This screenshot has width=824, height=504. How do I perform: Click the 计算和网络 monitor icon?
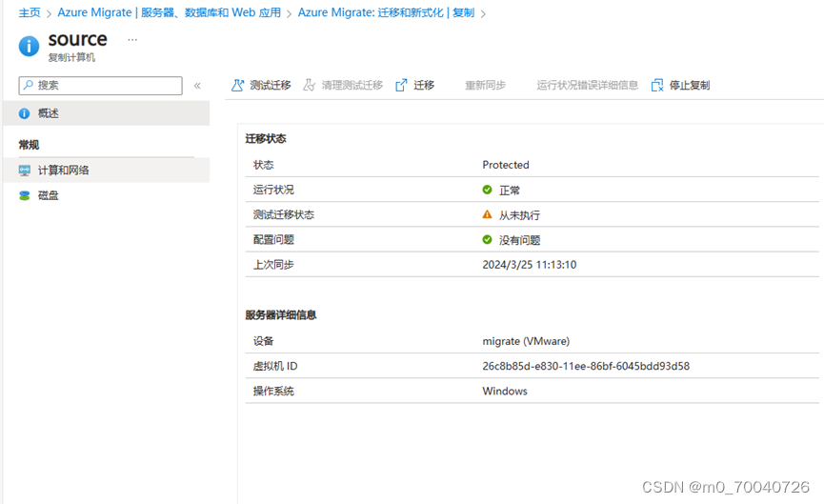[x=24, y=171]
